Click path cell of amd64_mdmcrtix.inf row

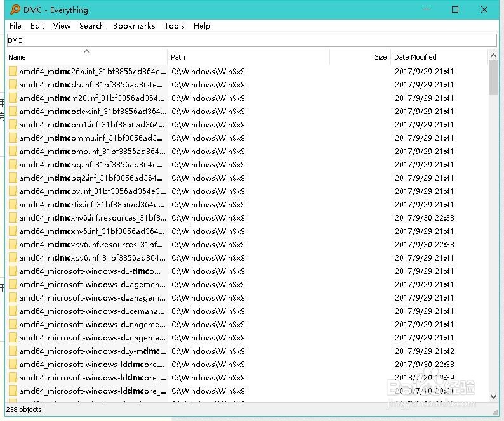pyautogui.click(x=208, y=205)
